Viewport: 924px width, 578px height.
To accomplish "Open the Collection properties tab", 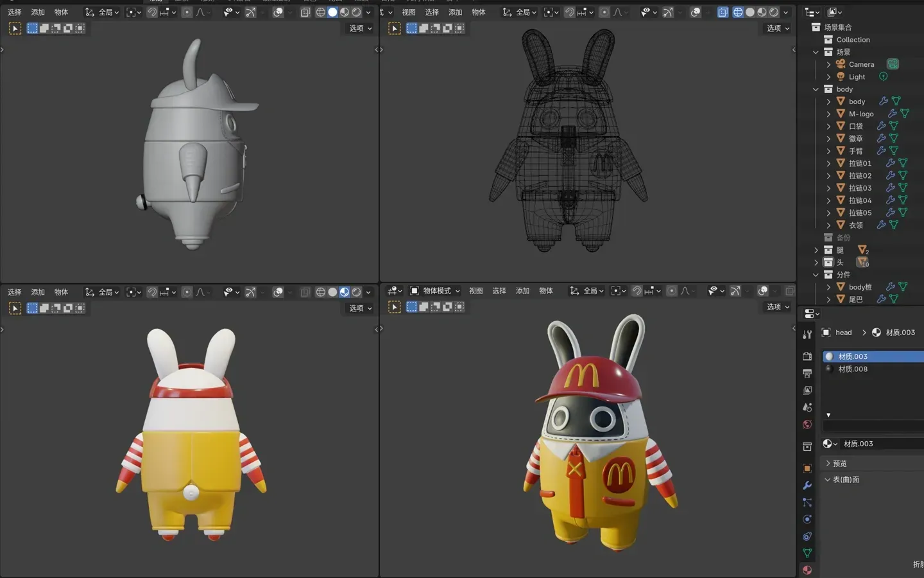I will (807, 446).
